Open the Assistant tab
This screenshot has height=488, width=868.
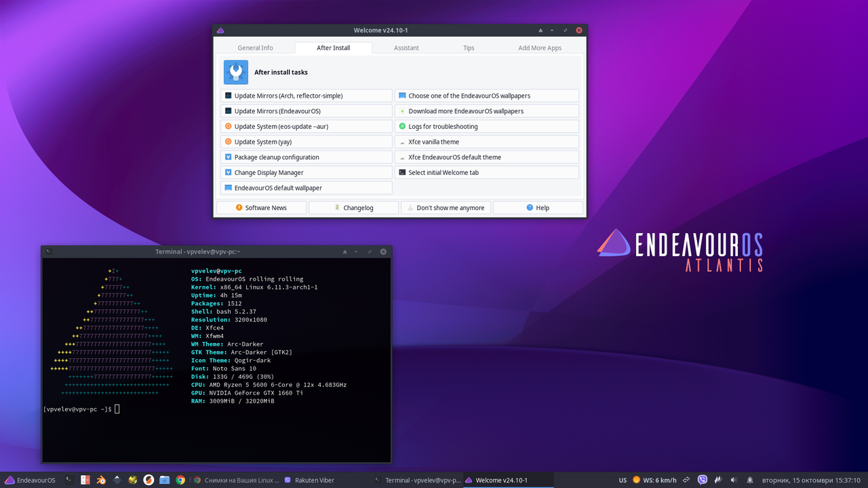point(406,48)
